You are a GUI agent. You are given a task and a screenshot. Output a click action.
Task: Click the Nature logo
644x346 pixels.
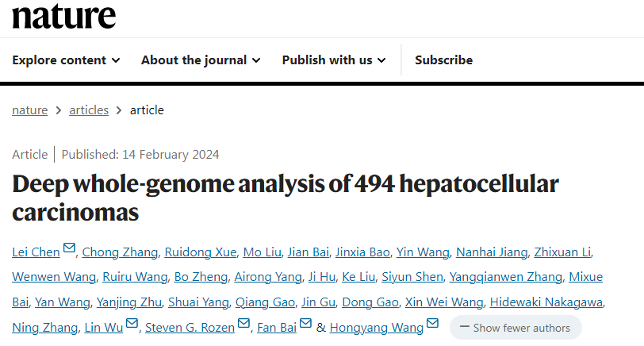tap(63, 16)
